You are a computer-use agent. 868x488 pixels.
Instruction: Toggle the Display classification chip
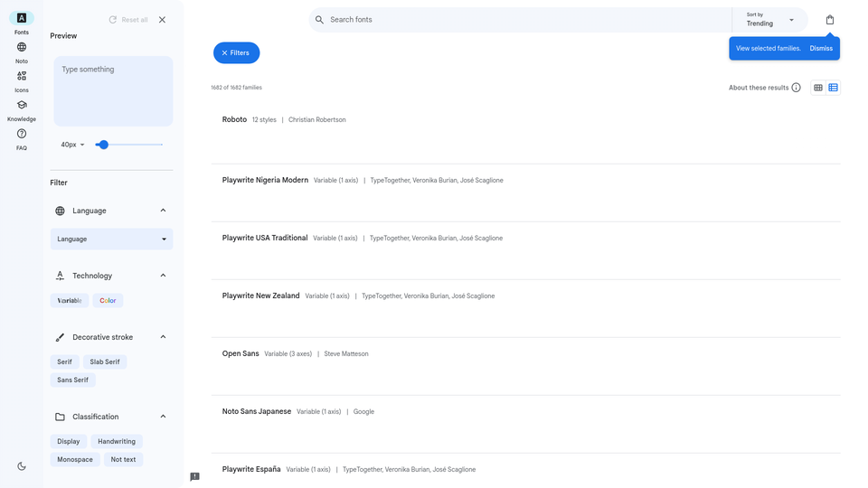pyautogui.click(x=69, y=442)
